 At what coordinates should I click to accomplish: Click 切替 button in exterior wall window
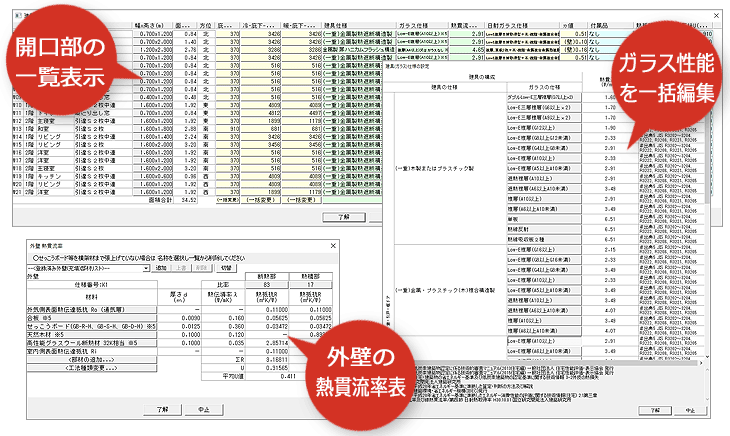[226, 268]
